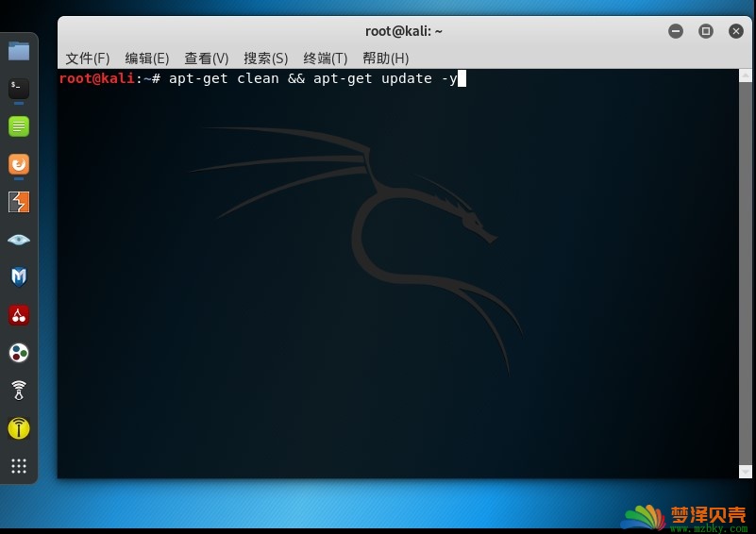
Task: Click the terminal vertical scrollbar track
Action: pyautogui.click(x=746, y=274)
